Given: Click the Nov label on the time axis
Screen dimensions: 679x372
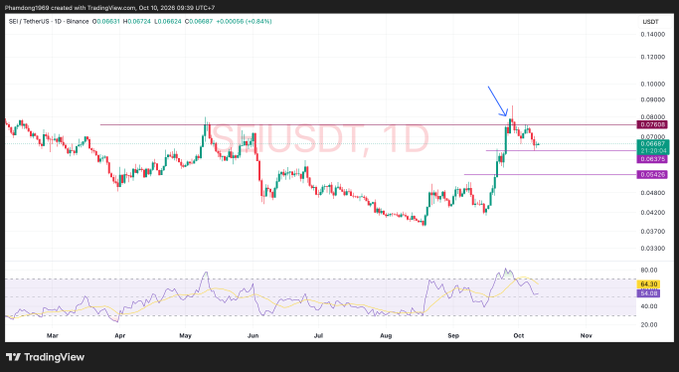Looking at the screenshot, I should pyautogui.click(x=586, y=336).
